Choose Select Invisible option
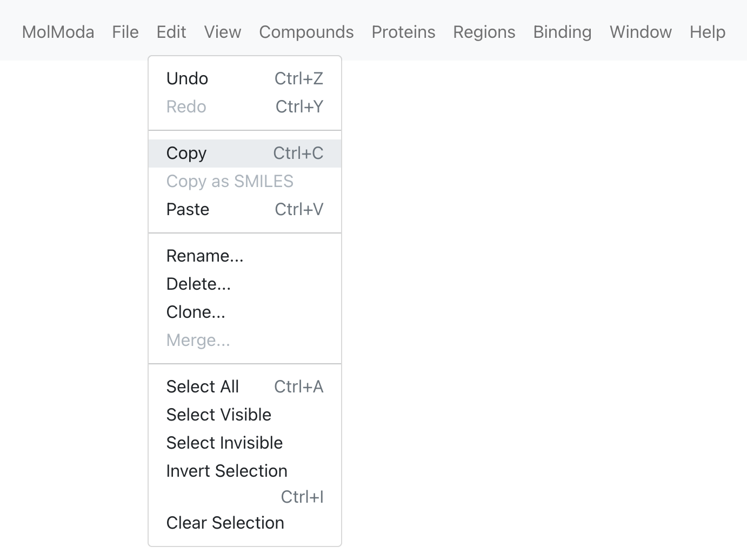This screenshot has height=560, width=747. click(245, 443)
